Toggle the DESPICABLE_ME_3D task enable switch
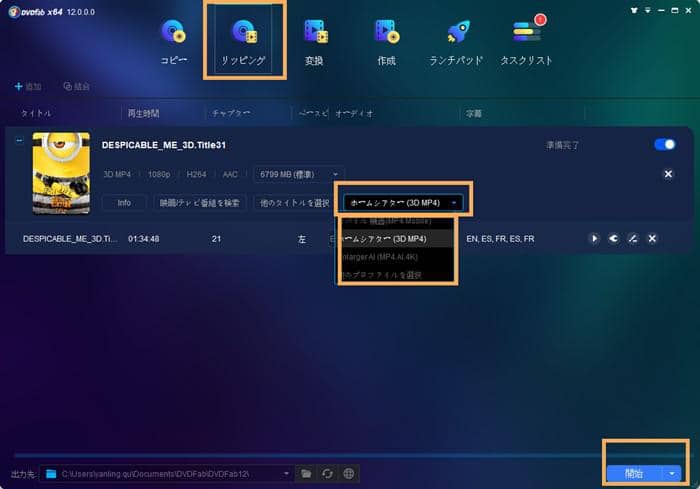Image resolution: width=700 pixels, height=489 pixels. click(665, 144)
